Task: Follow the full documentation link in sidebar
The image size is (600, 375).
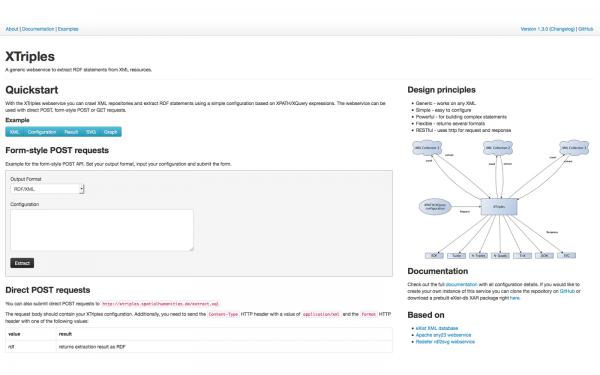Action: 461,284
